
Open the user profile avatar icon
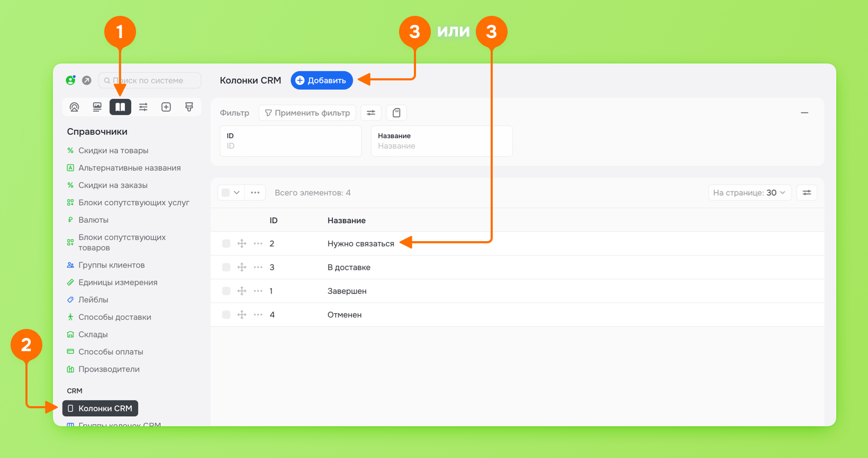coord(70,80)
